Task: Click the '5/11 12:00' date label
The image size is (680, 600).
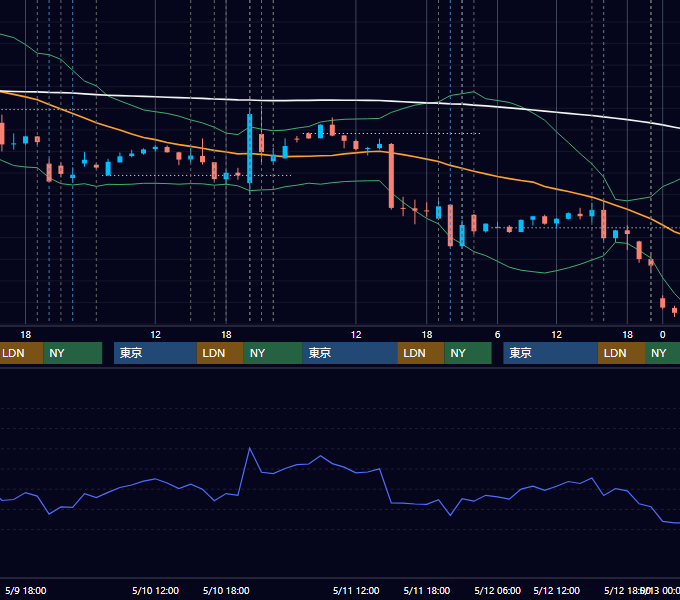Action: 356,591
